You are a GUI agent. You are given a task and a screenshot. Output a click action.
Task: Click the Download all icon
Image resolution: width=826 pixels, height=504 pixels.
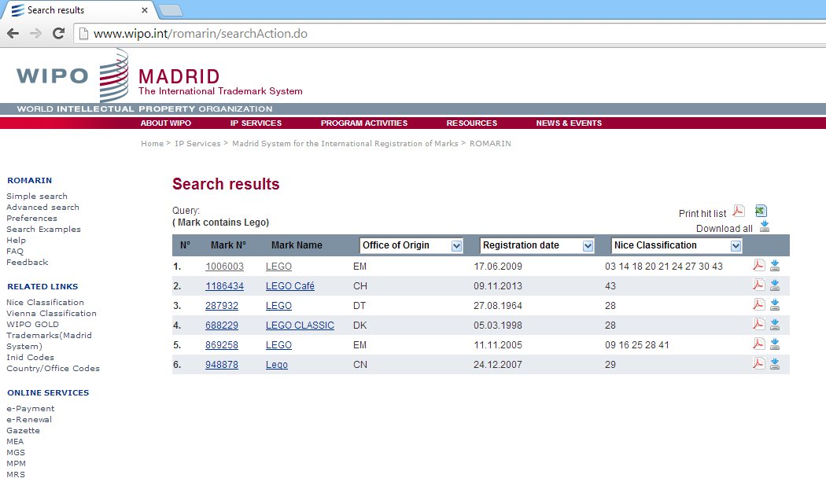(x=764, y=227)
